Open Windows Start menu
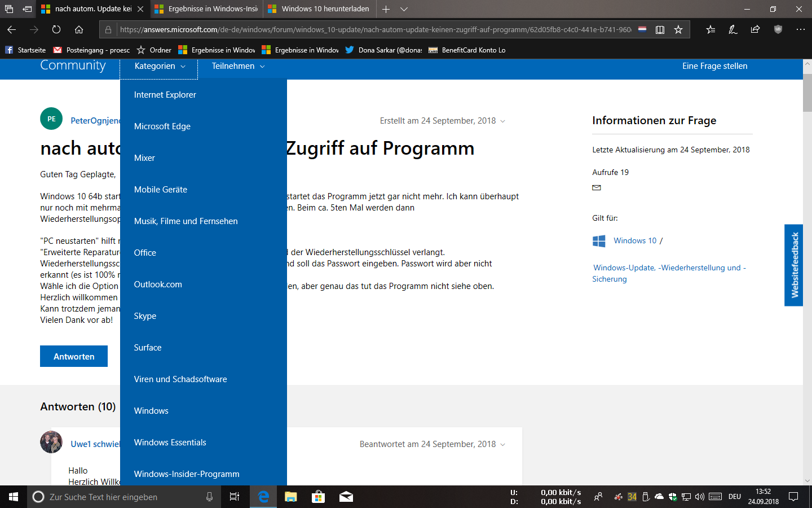 [14, 497]
